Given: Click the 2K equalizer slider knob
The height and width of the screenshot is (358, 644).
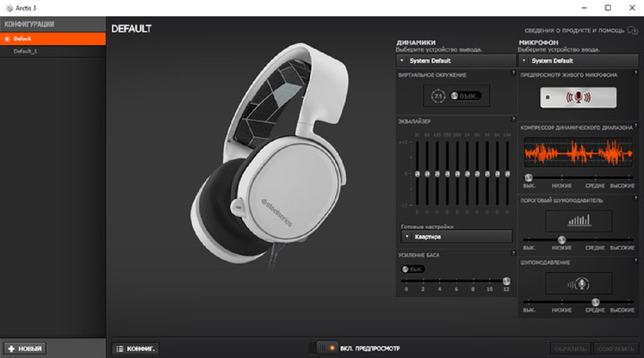Looking at the screenshot, I should click(x=477, y=174).
